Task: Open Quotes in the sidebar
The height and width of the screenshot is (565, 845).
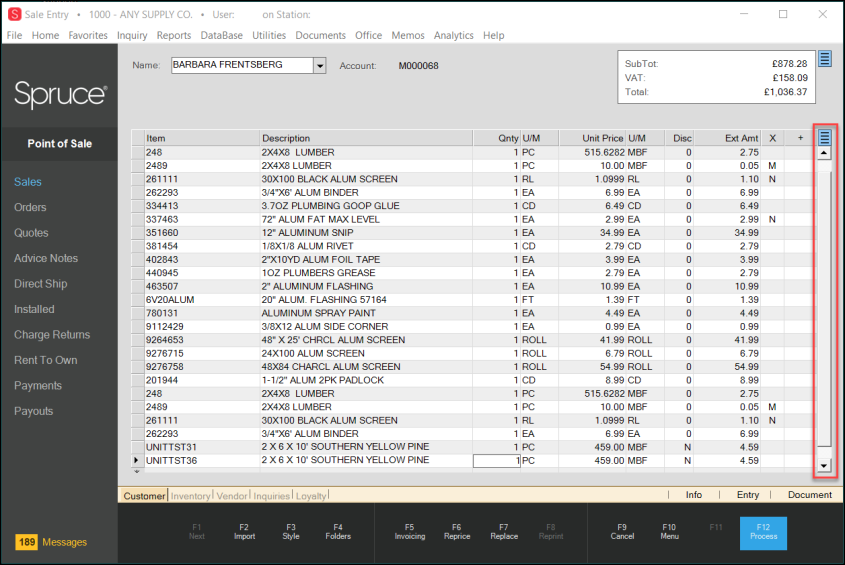Action: 31,233
